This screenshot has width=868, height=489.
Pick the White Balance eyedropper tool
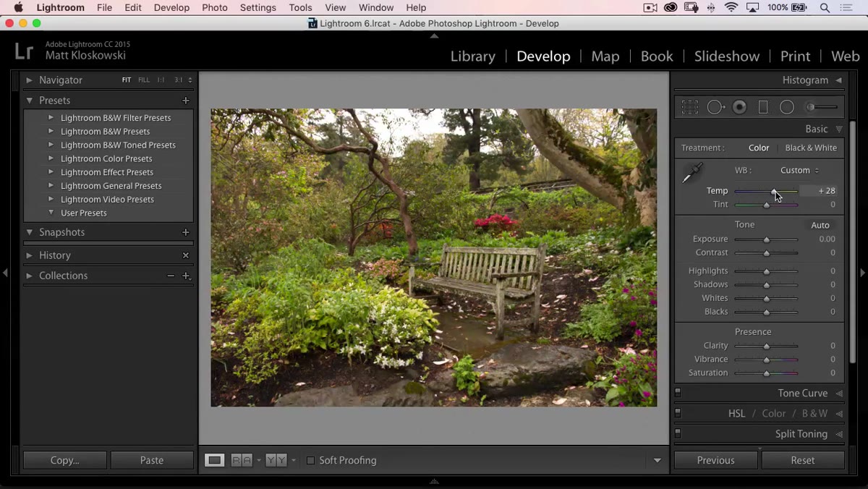click(x=692, y=173)
